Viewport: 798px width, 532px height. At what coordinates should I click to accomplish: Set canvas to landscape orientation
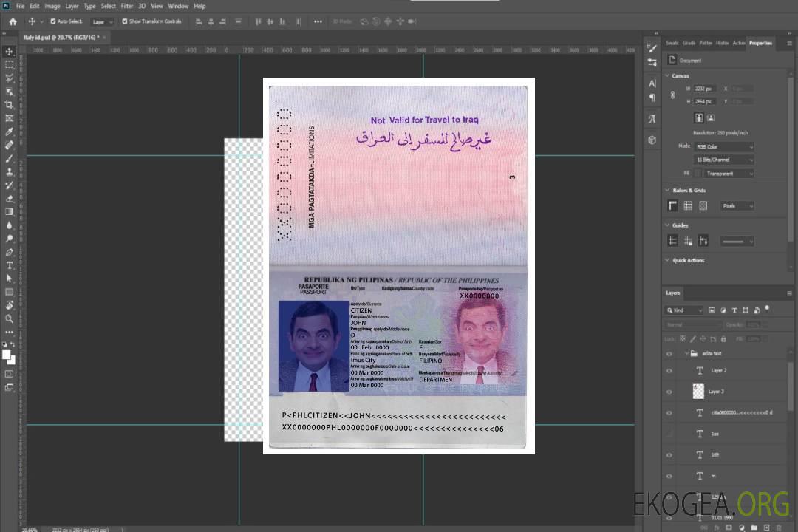pyautogui.click(x=711, y=118)
